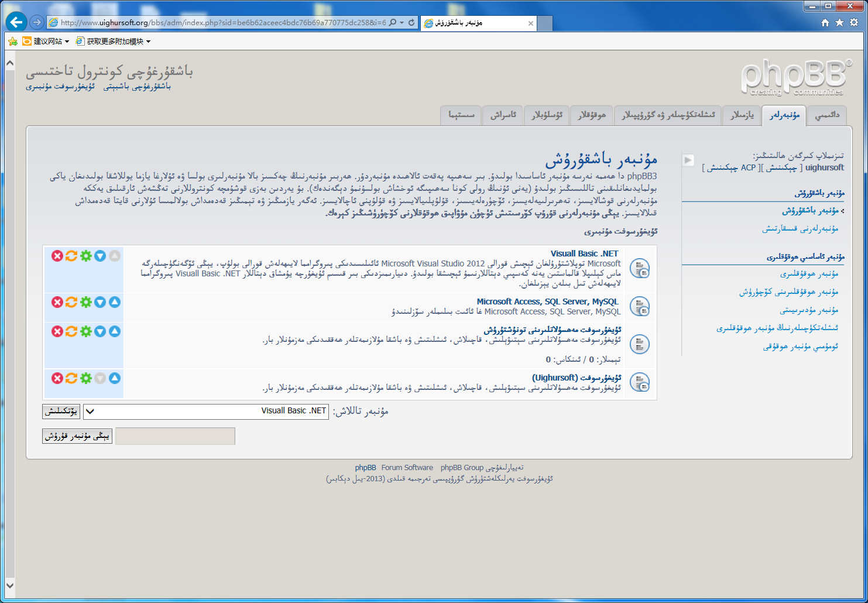This screenshot has width=868, height=603.
Task: Open browser Favorites star icon
Action: coord(839,22)
